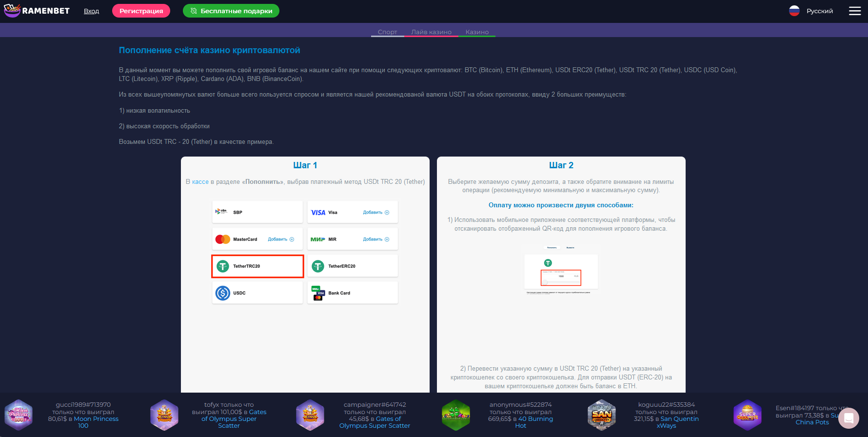Open the Русский language selector
The height and width of the screenshot is (437, 868).
pos(820,11)
